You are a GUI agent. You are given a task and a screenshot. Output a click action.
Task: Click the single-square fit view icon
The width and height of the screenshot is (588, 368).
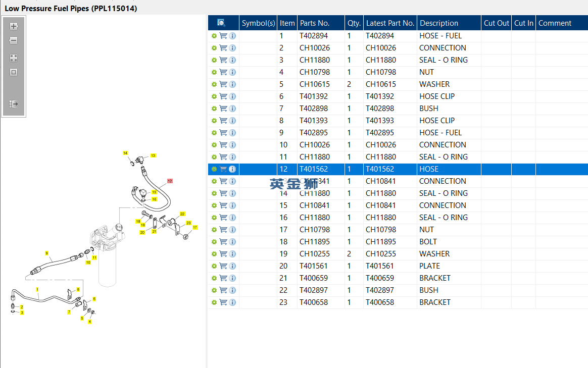pyautogui.click(x=14, y=72)
